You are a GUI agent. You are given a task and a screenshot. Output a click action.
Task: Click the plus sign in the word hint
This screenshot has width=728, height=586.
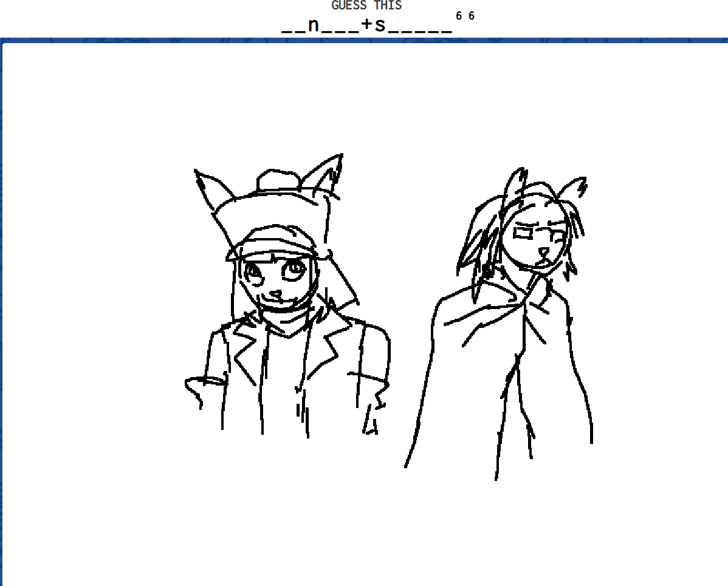pyautogui.click(x=366, y=26)
